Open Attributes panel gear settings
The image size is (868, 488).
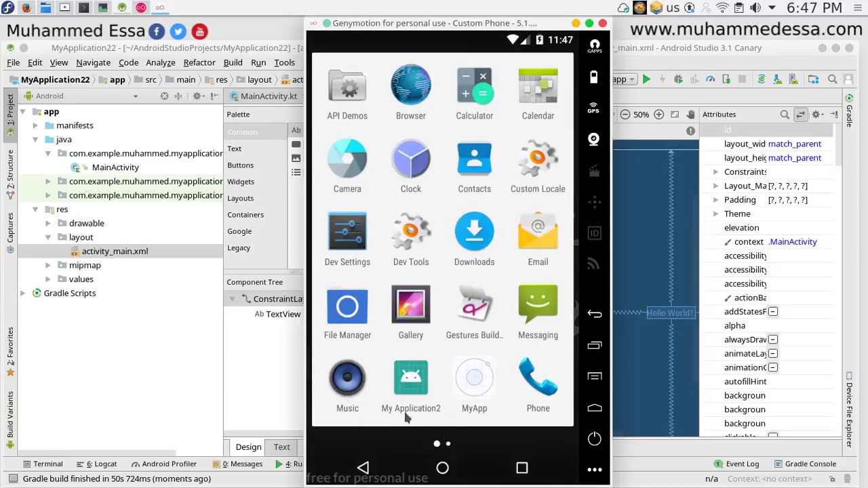click(817, 115)
